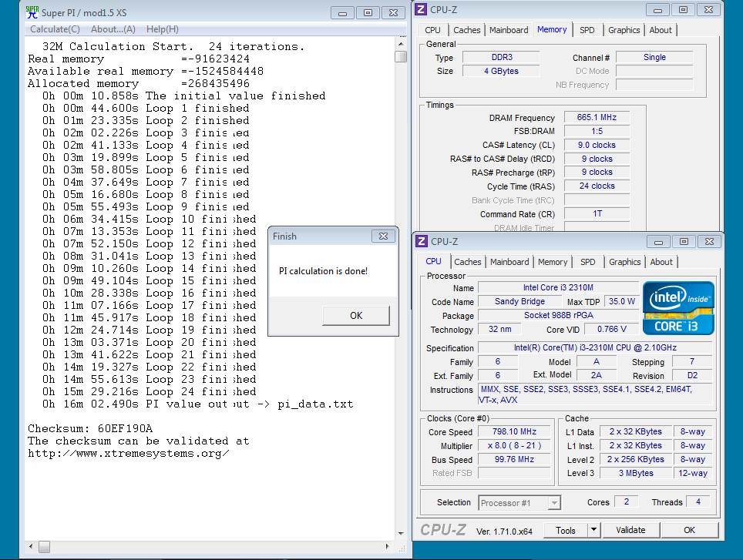Click the Super PI app icon in title bar

[32, 12]
